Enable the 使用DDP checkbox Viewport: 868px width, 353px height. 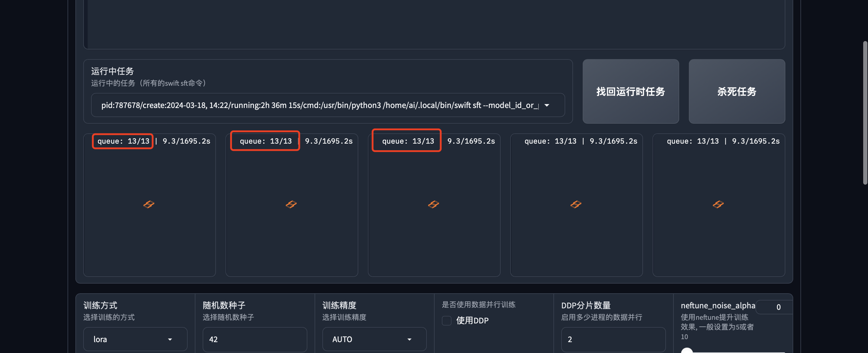pyautogui.click(x=446, y=320)
